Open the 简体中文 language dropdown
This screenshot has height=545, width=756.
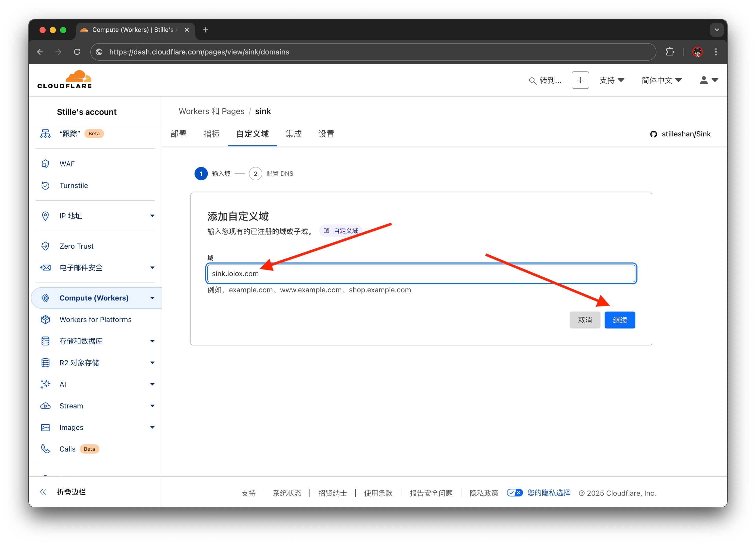click(x=661, y=80)
